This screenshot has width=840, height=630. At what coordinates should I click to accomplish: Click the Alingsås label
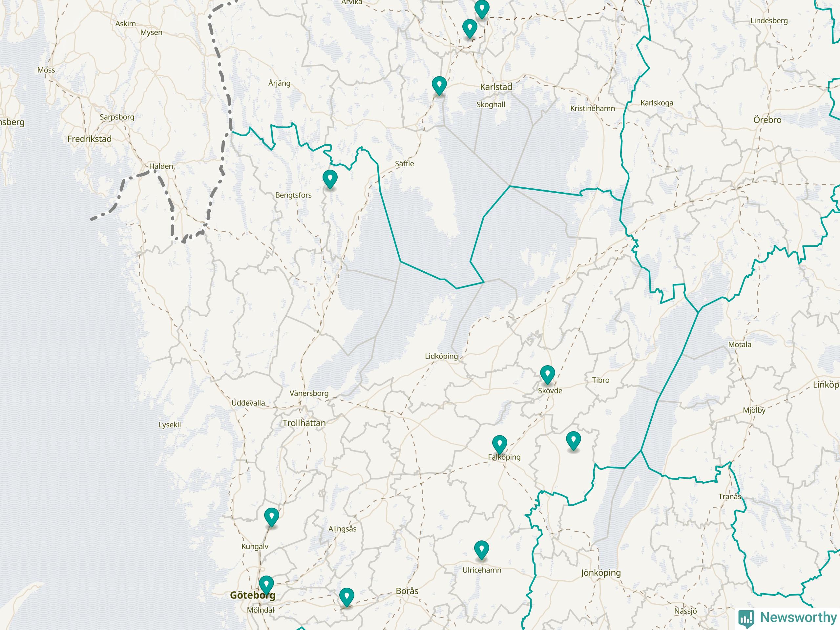click(342, 529)
